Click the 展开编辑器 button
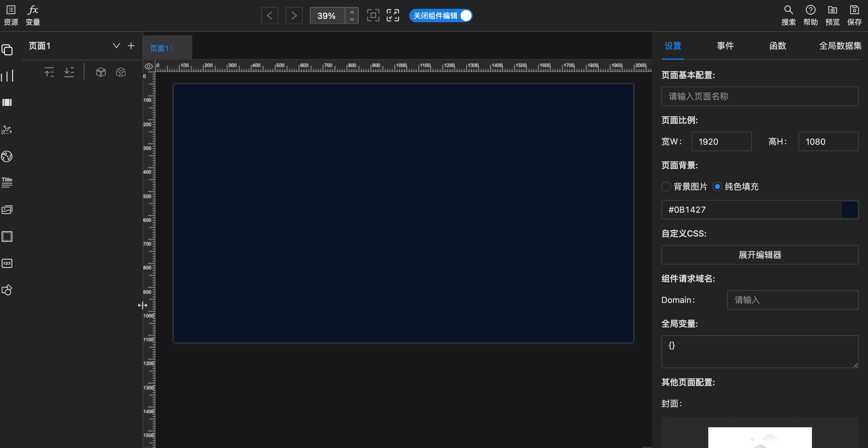Screen dimensions: 868x448 tap(759, 255)
